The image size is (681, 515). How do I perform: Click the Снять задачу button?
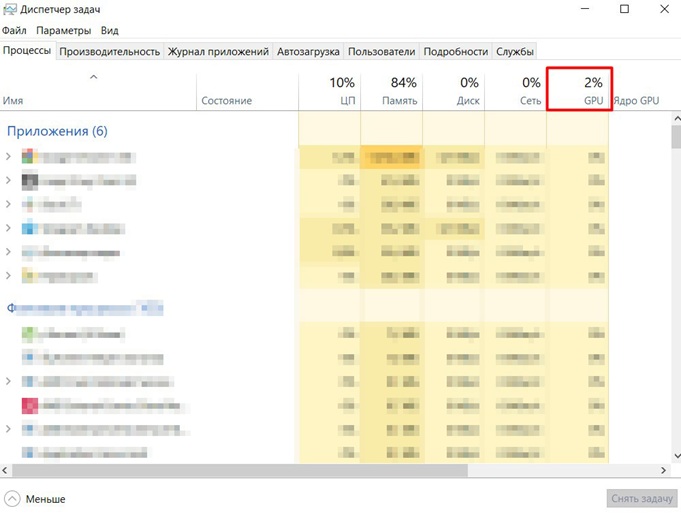click(642, 498)
